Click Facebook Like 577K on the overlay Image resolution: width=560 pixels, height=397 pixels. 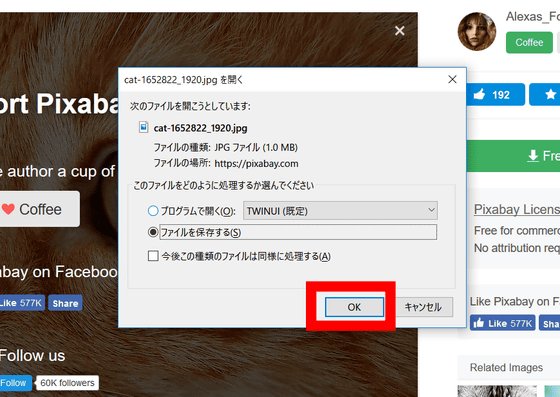pos(22,303)
